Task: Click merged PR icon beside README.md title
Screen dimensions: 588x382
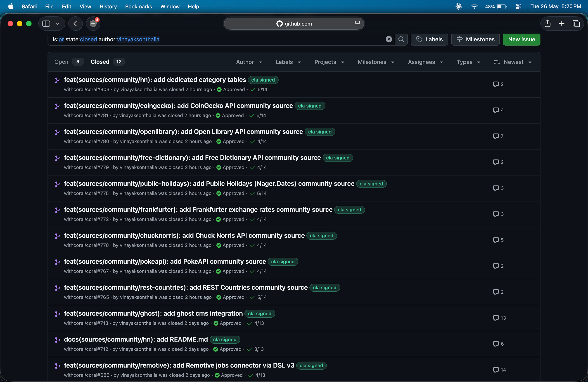Action: pyautogui.click(x=58, y=340)
